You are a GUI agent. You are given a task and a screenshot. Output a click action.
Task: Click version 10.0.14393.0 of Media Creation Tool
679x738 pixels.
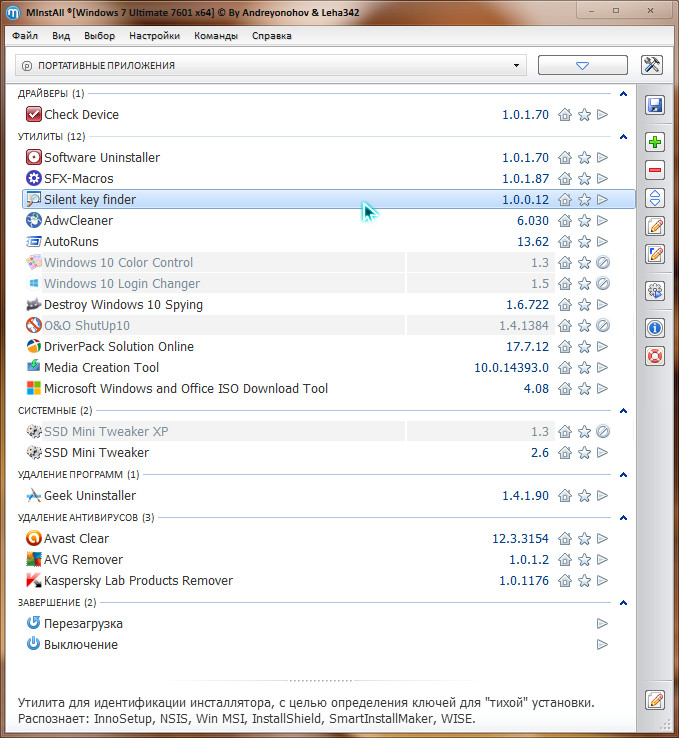(x=511, y=368)
